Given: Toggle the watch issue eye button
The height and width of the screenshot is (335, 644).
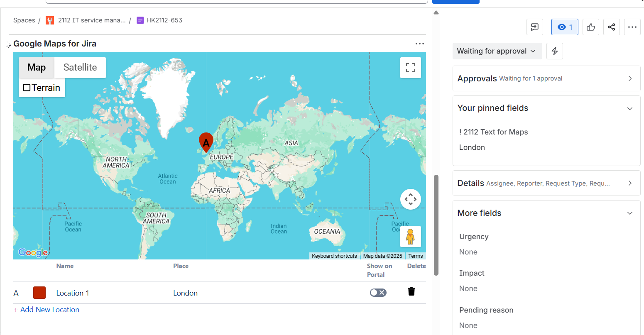Looking at the screenshot, I should click(x=564, y=27).
